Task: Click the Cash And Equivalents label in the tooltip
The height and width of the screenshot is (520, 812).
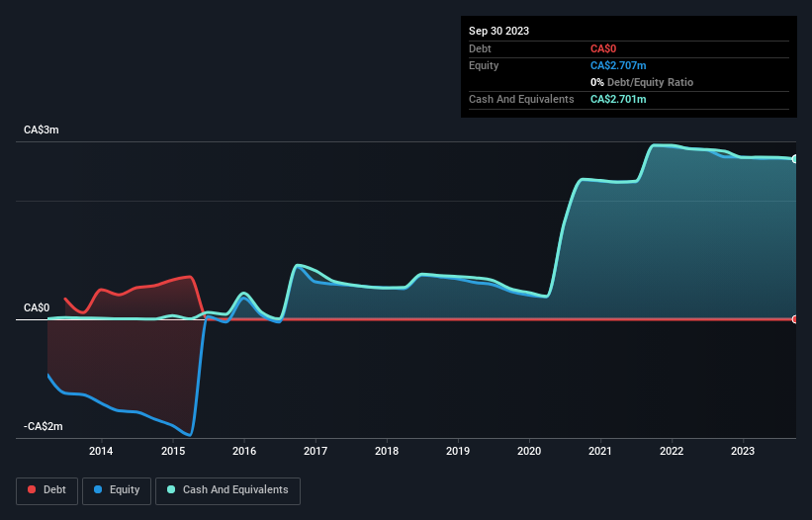Action: coord(521,99)
